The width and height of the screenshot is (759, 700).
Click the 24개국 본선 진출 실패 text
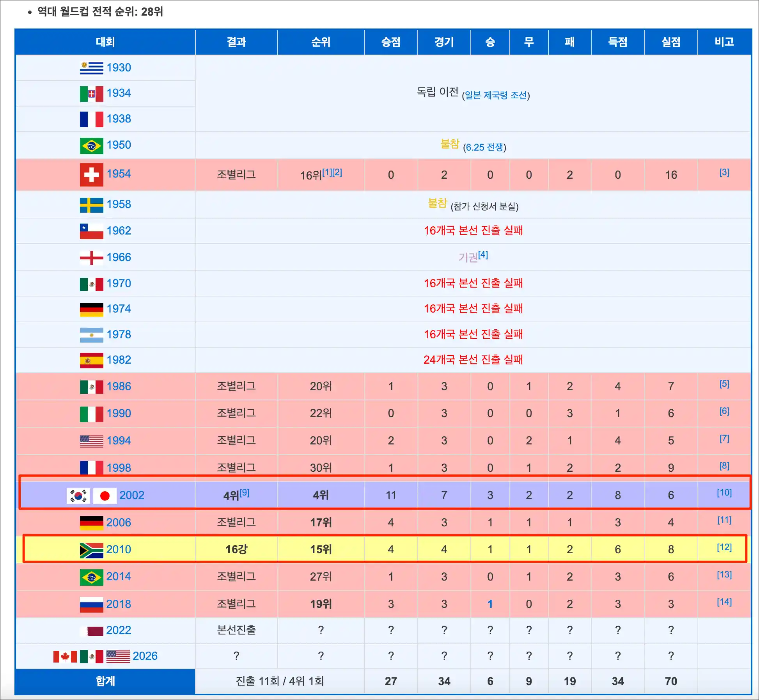coord(473,360)
